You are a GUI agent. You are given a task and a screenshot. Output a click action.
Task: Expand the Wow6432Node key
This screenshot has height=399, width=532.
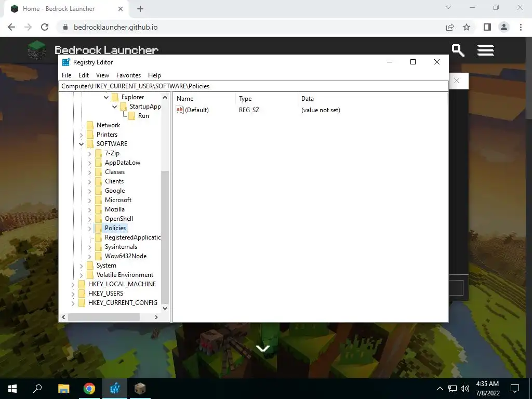[x=89, y=257]
